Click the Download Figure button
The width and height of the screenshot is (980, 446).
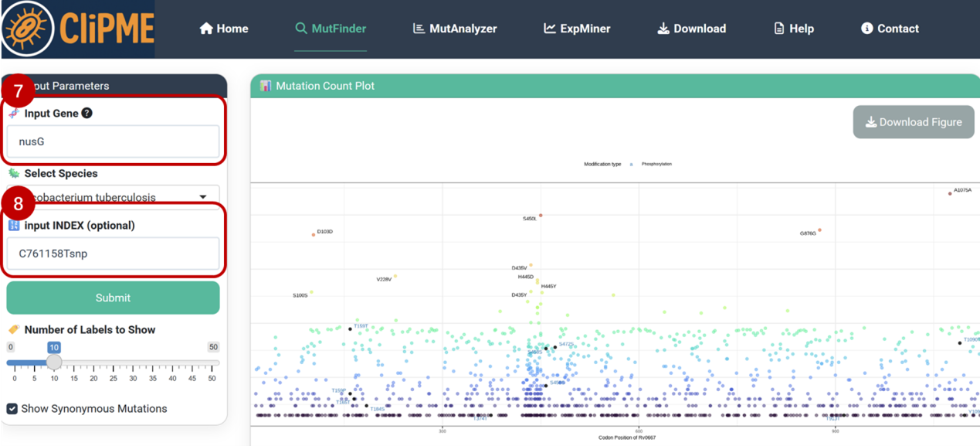point(914,122)
